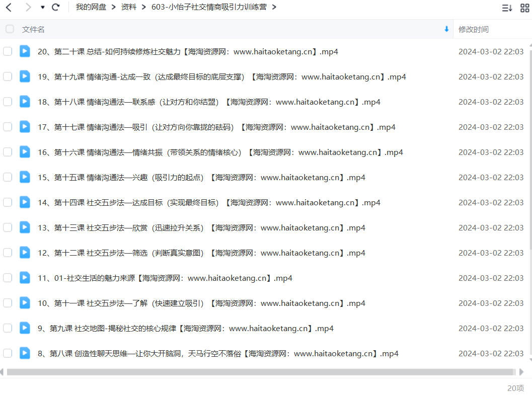
Task: Check the box for file 17、第十七课
Action: [8, 127]
